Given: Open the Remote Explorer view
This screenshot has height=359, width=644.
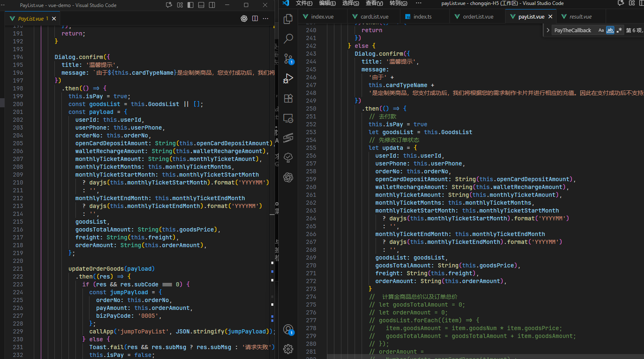Looking at the screenshot, I should [x=288, y=118].
